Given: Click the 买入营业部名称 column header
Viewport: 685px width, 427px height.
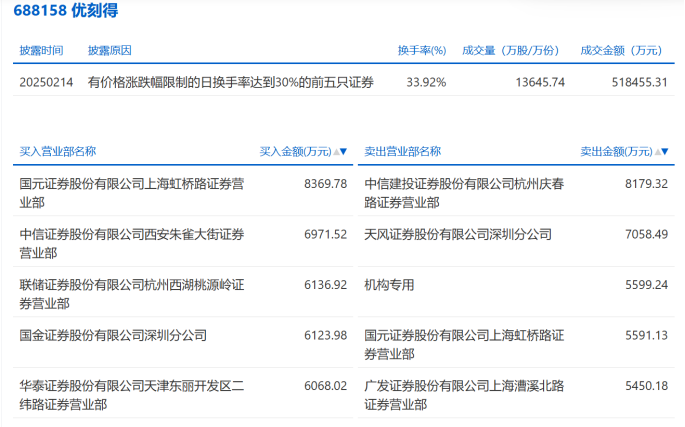Looking at the screenshot, I should [x=58, y=152].
